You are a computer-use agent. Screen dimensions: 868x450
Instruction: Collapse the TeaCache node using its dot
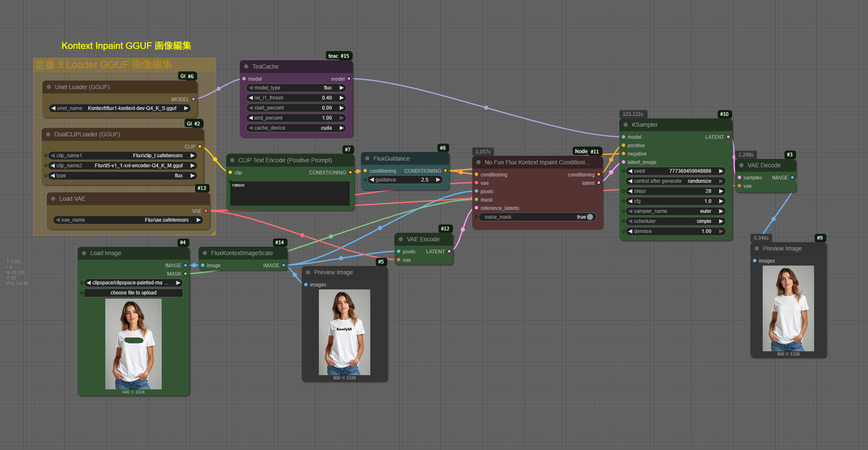tap(246, 66)
